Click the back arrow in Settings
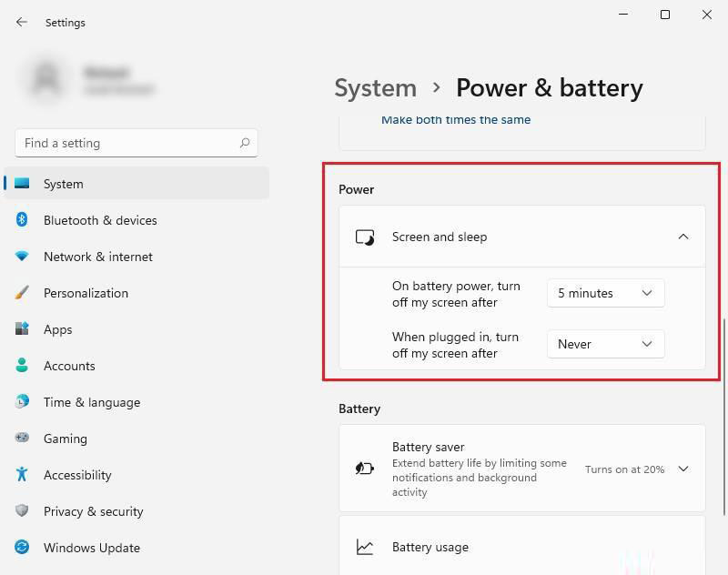This screenshot has height=575, width=728. [20, 22]
